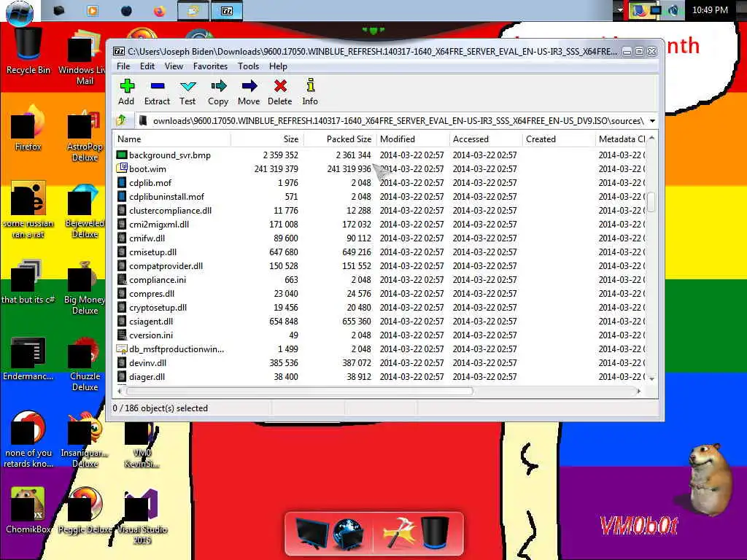747x560 pixels.
Task: Click the vertical scrollbar thumb in file list
Action: [x=651, y=202]
